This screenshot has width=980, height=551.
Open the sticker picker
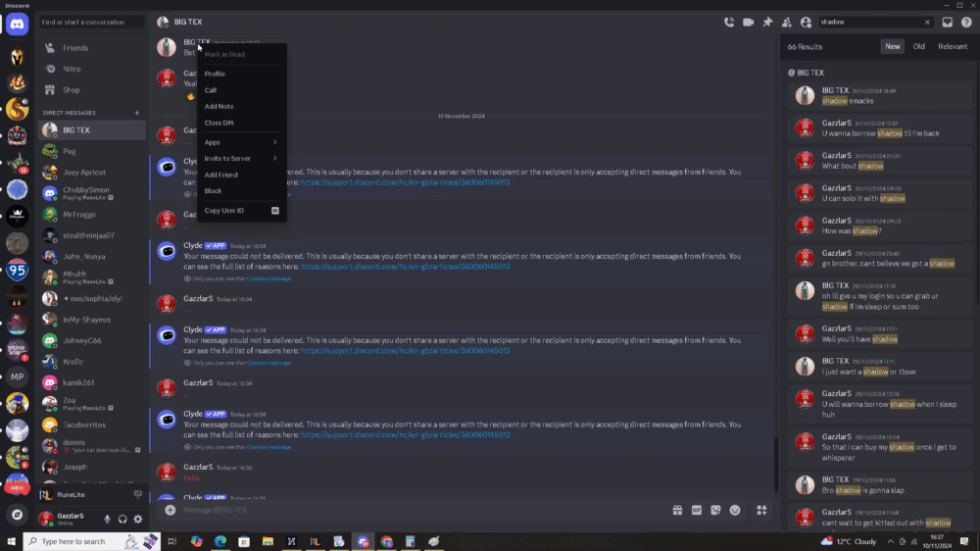[x=715, y=511]
